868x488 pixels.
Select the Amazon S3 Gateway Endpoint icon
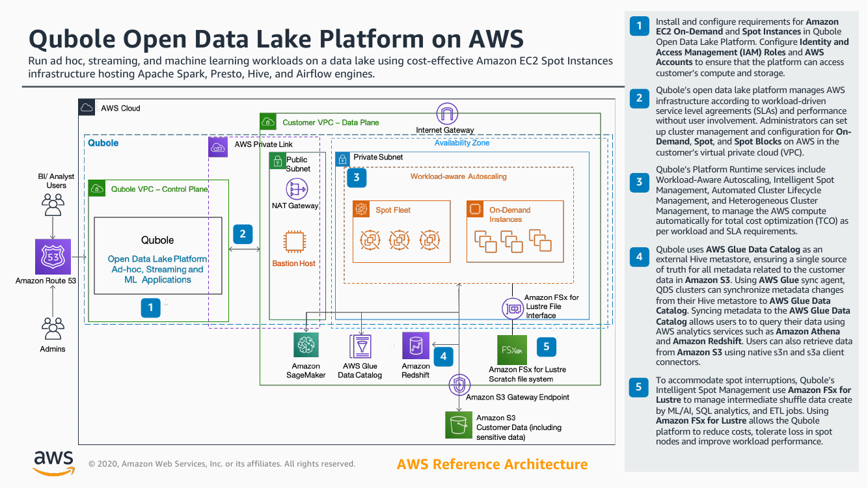pos(460,385)
